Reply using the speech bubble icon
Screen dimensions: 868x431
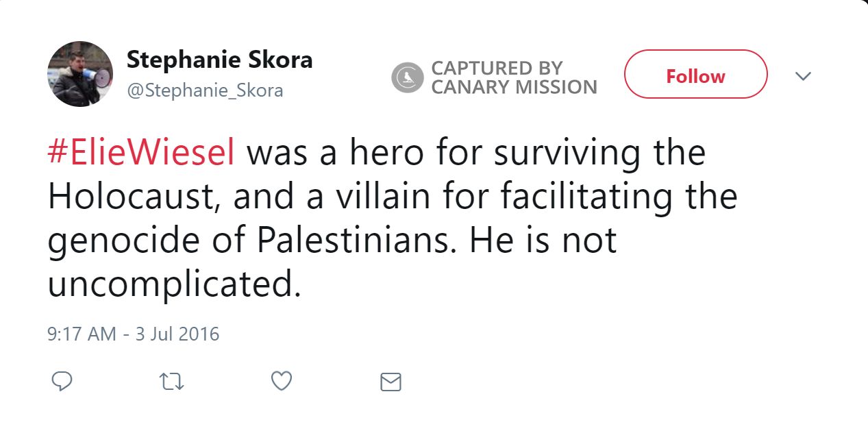pyautogui.click(x=62, y=382)
